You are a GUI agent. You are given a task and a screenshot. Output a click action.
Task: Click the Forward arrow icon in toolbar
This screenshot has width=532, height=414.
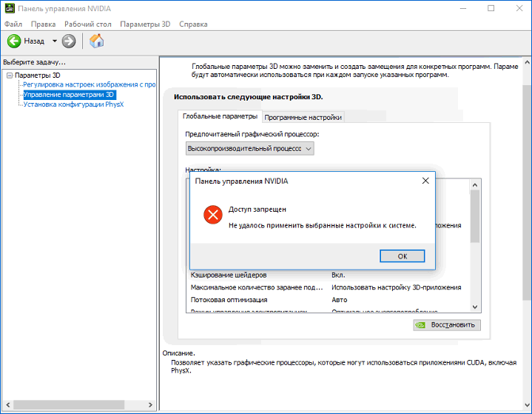click(69, 41)
